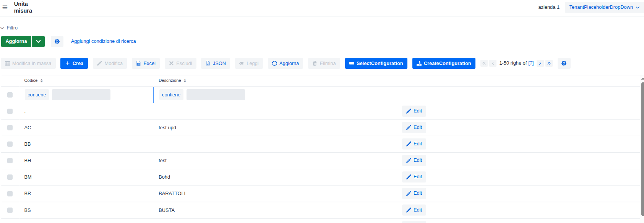
Task: Export the table as JSON
Action: pos(216,63)
